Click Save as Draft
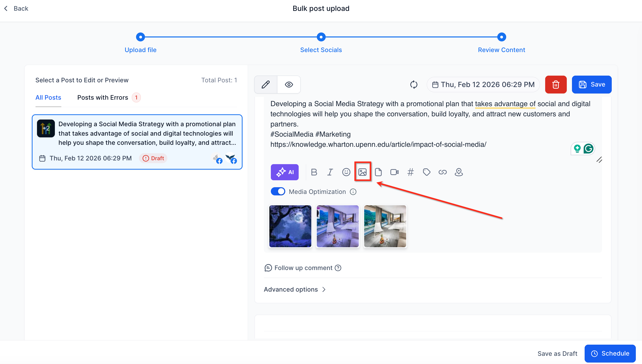The height and width of the screenshot is (364, 642). click(557, 354)
